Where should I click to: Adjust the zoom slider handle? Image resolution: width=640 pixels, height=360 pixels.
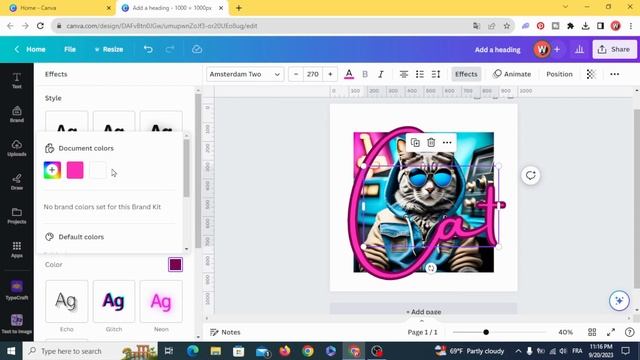(486, 332)
